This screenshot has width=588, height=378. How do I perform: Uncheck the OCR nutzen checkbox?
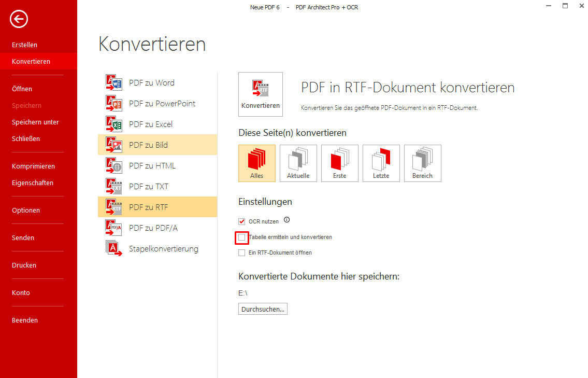point(242,221)
